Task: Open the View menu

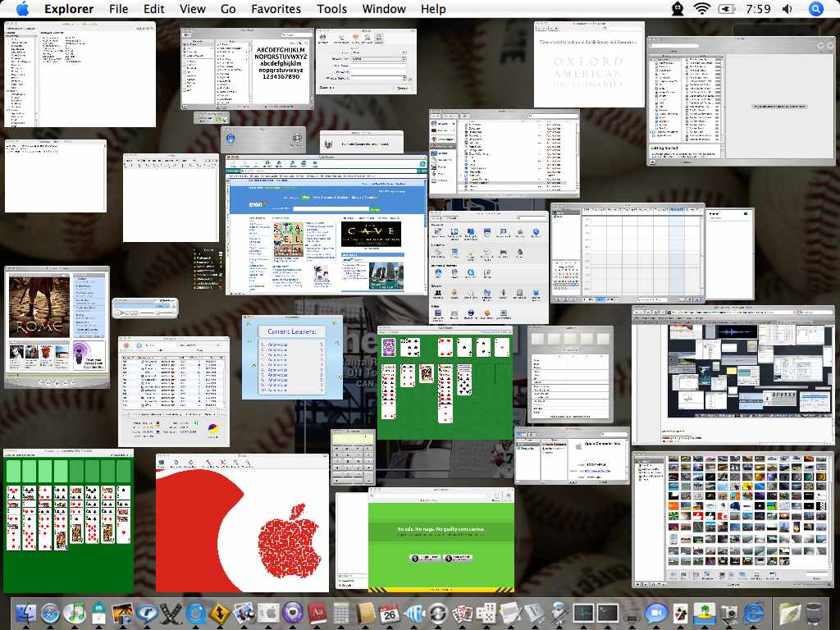Action: 192,9
